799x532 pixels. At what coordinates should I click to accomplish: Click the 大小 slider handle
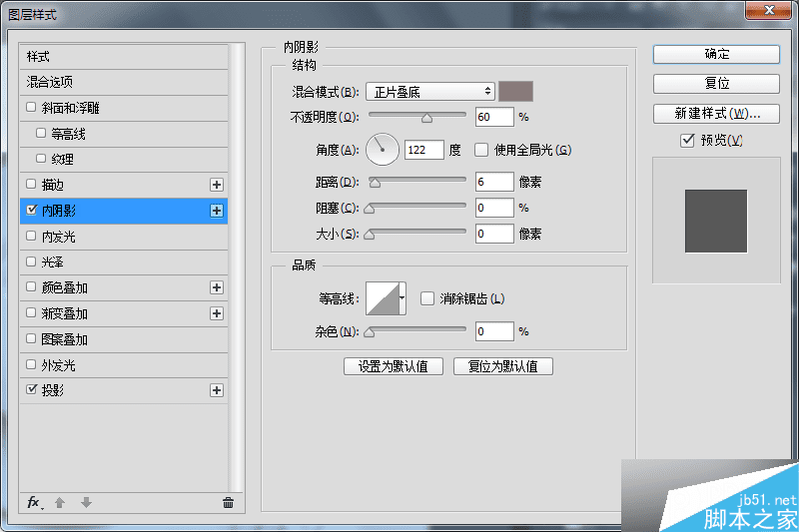(x=370, y=235)
